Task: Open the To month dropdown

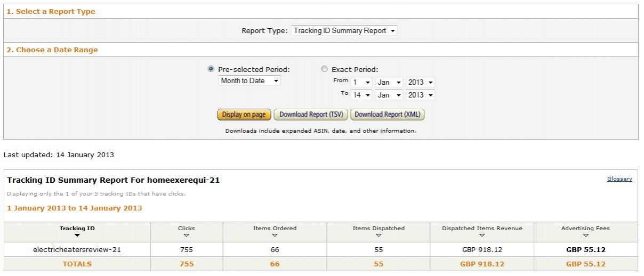Action: click(389, 95)
